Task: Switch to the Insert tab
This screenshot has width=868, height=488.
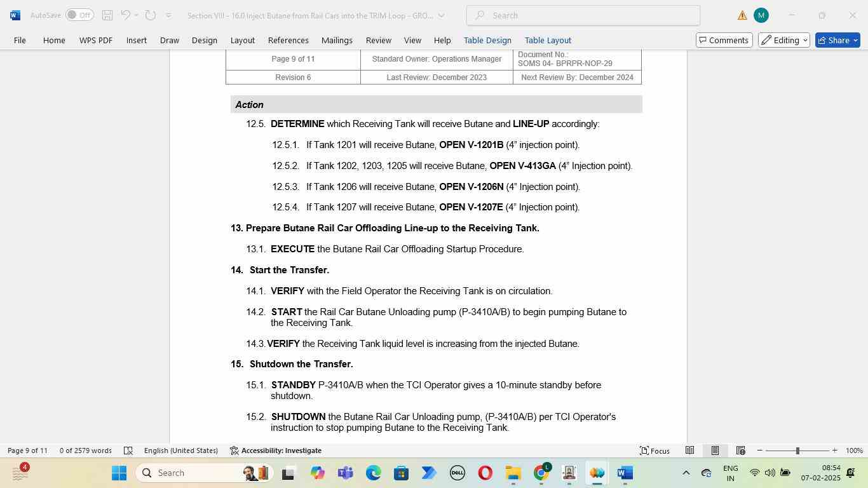Action: click(136, 40)
